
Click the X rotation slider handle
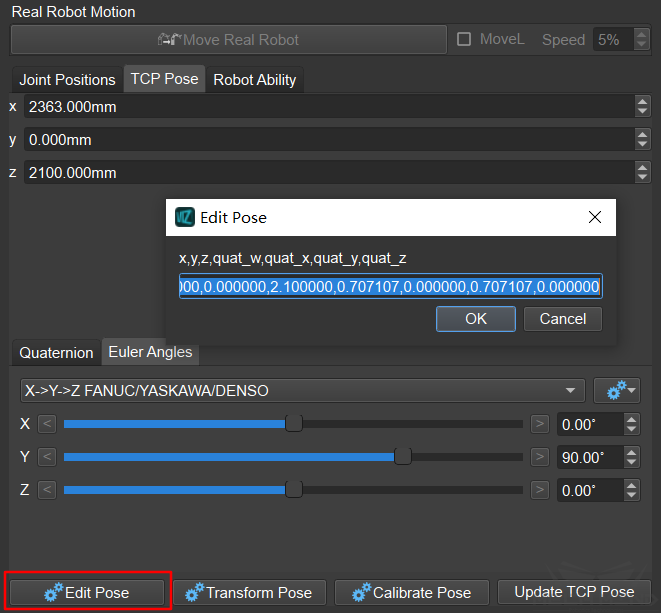(294, 424)
